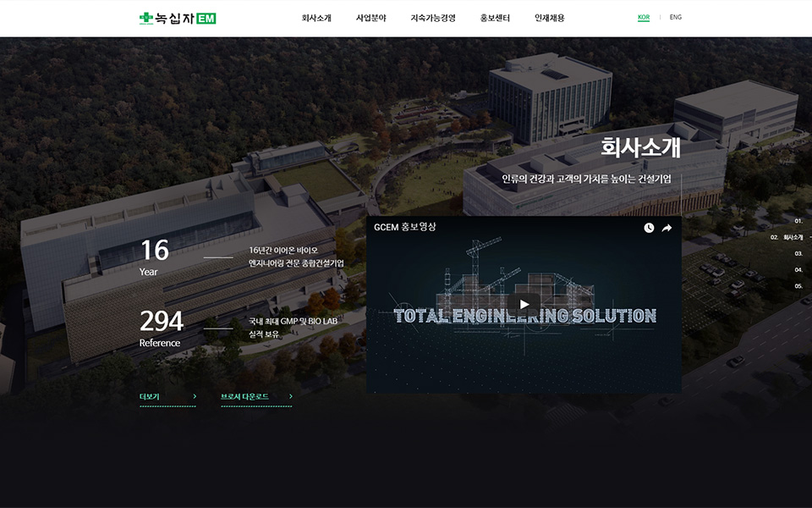
Task: Expand the 홍보센터 menu
Action: 495,18
